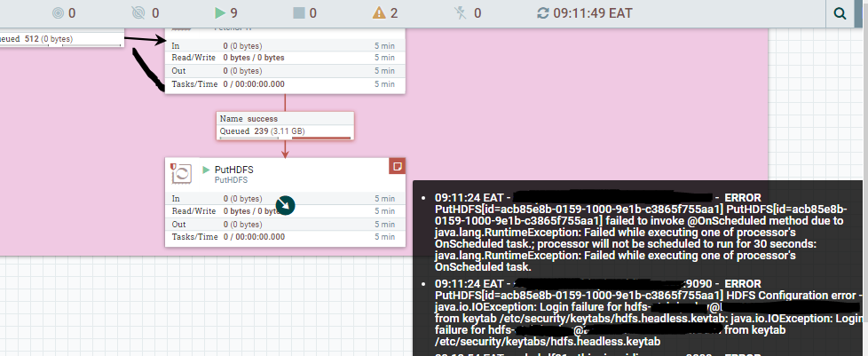The width and height of the screenshot is (868, 356).
Task: Click the disabled components icon
Action: point(461,12)
